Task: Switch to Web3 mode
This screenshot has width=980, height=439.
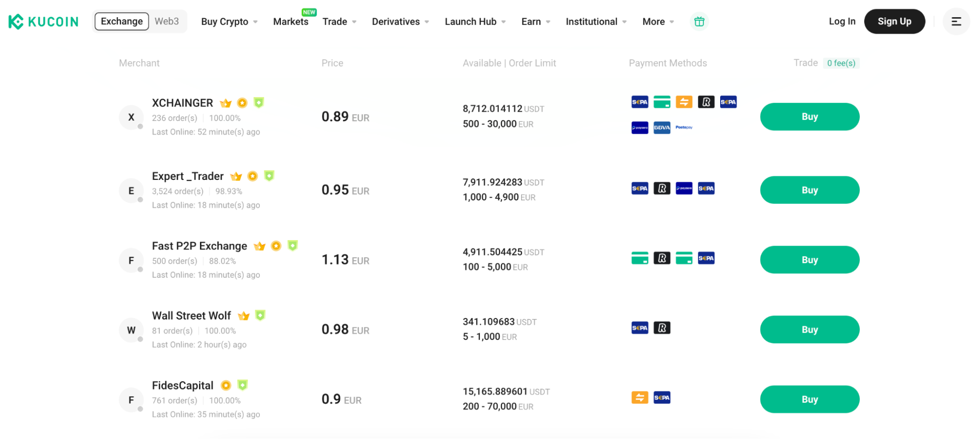Action: (x=167, y=21)
